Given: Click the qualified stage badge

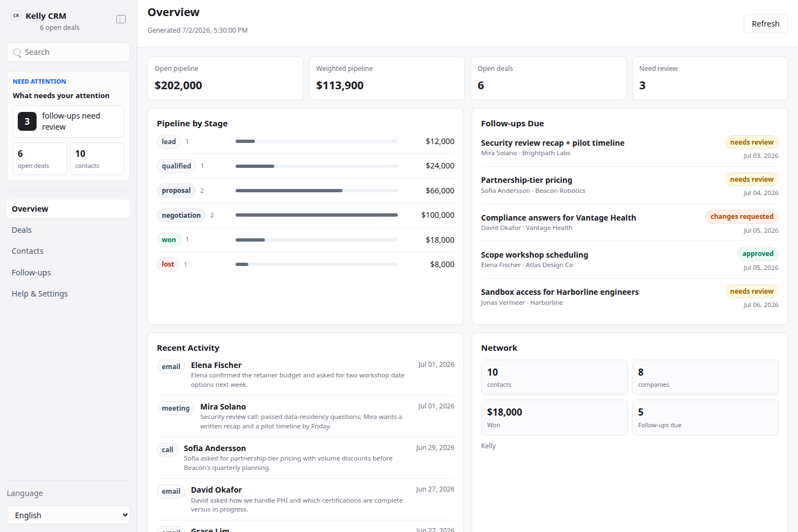Looking at the screenshot, I should click(x=176, y=166).
